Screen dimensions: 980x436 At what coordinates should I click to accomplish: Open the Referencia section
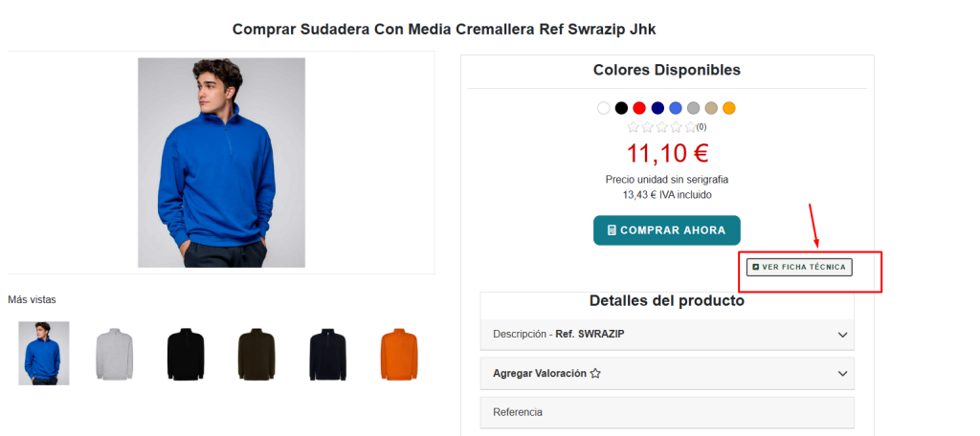(x=667, y=412)
